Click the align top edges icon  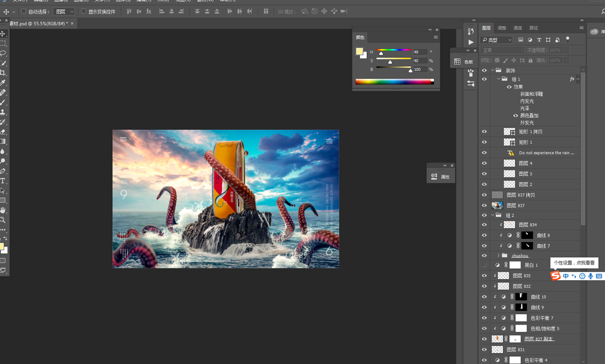[x=129, y=12]
